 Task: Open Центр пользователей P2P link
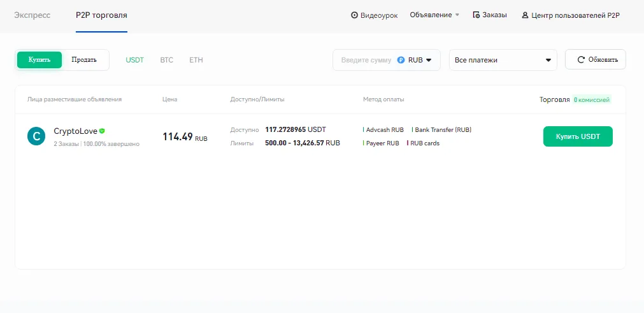point(571,15)
